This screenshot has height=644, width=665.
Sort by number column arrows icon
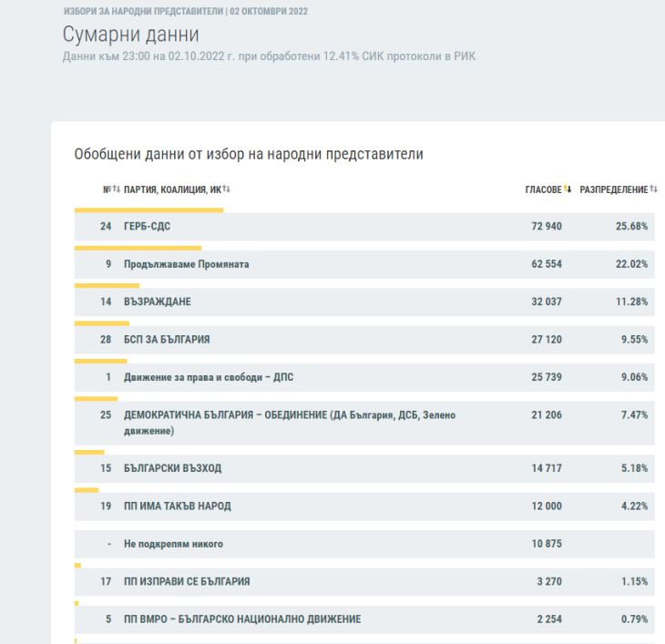click(117, 189)
